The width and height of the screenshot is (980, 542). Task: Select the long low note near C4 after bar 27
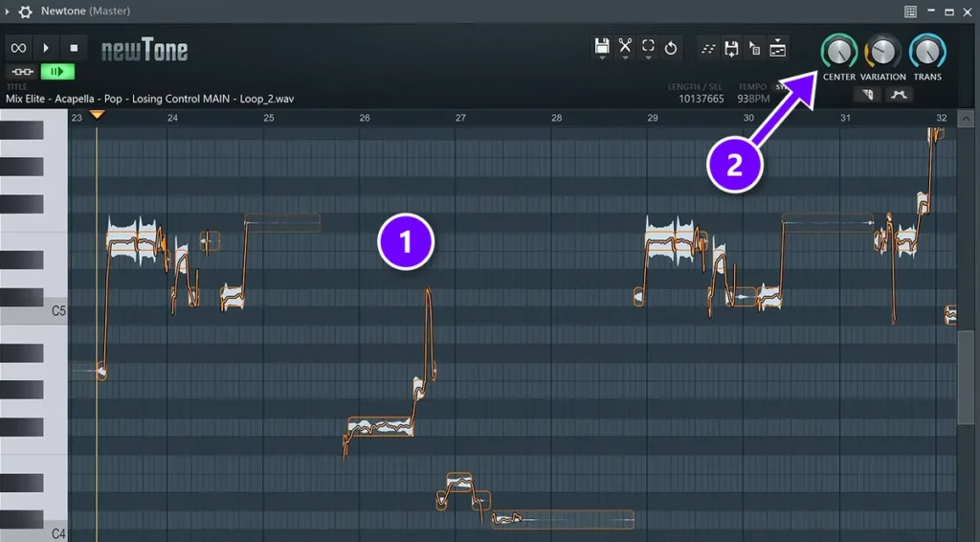click(x=563, y=519)
